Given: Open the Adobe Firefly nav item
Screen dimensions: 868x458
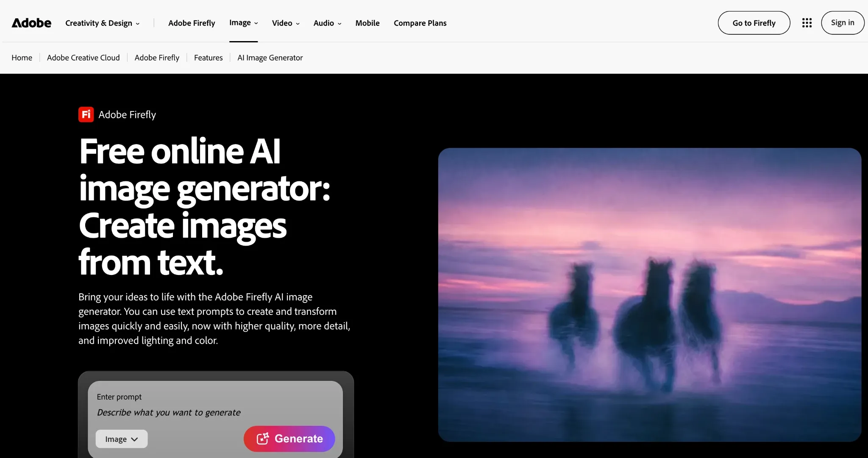Looking at the screenshot, I should click(192, 23).
